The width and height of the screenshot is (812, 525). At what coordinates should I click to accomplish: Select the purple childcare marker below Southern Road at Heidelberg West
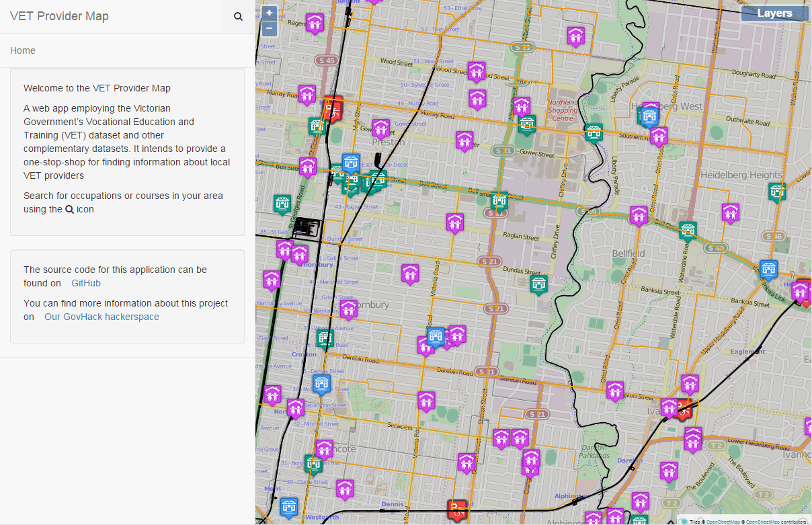click(659, 136)
